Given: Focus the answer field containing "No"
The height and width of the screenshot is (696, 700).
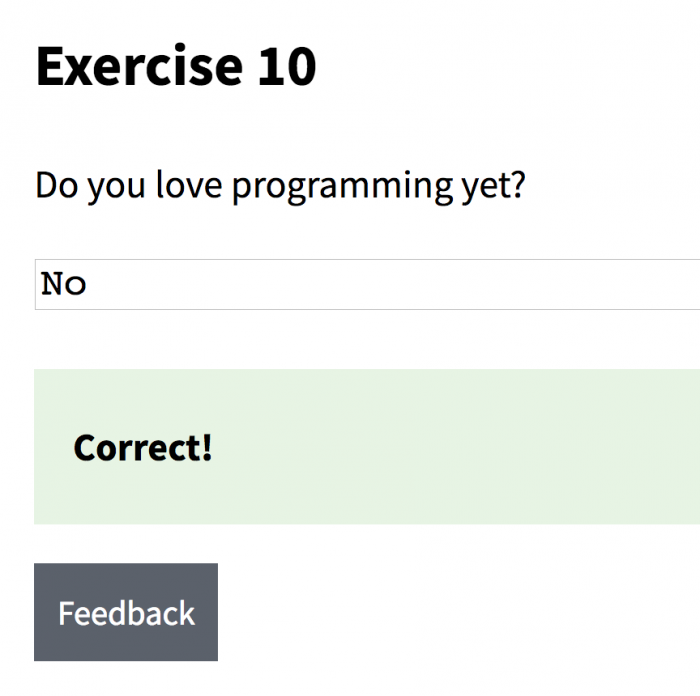Looking at the screenshot, I should coord(367,284).
